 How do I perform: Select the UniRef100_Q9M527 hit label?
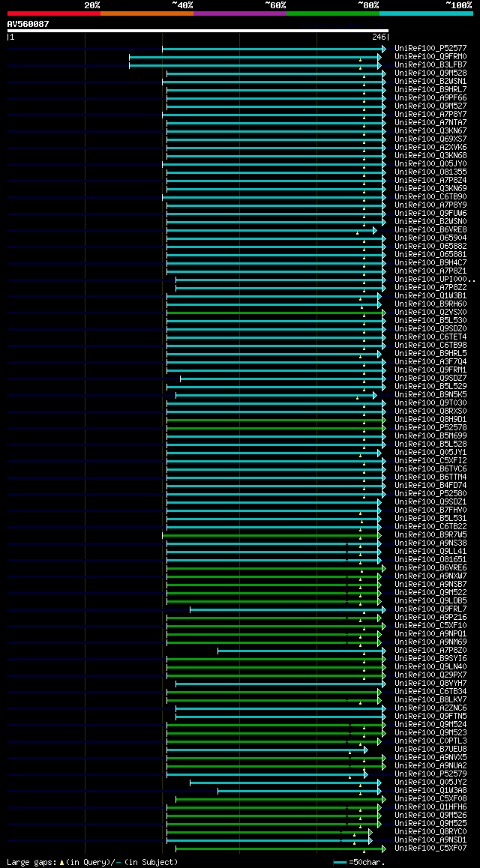[430, 106]
